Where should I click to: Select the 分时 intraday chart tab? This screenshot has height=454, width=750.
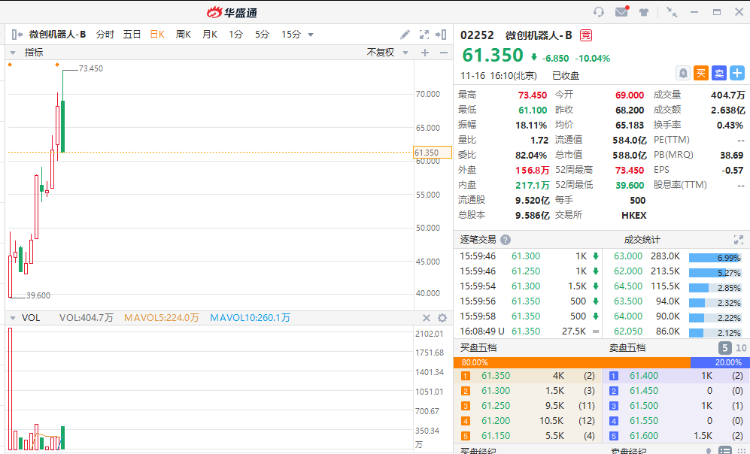[x=105, y=34]
